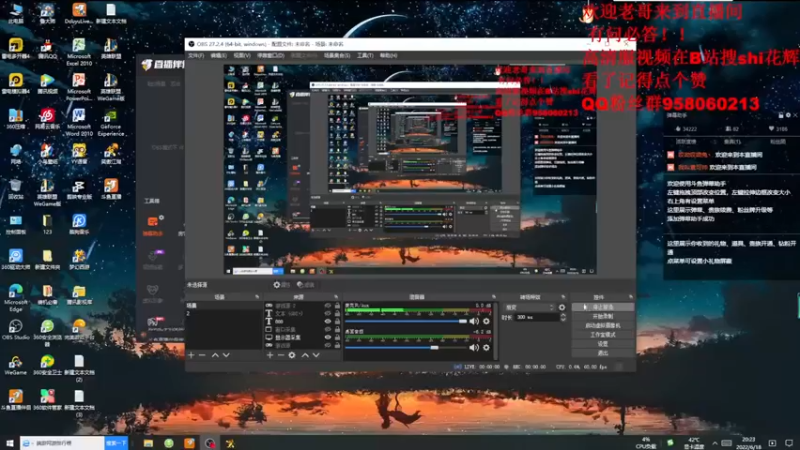
Task: Pop out the Audio Mixer dock panel
Action: pyautogui.click(x=493, y=296)
